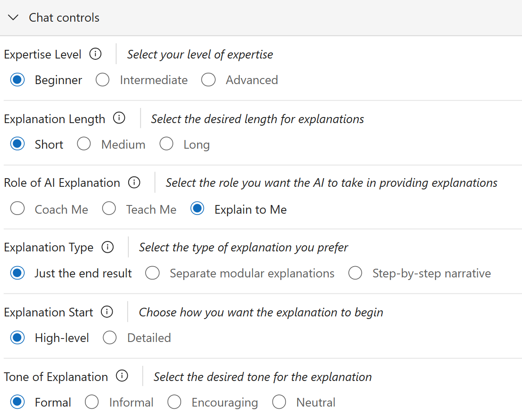Image resolution: width=522 pixels, height=420 pixels.
Task: Click the info icon beside Expertise Level
Action: 95,54
